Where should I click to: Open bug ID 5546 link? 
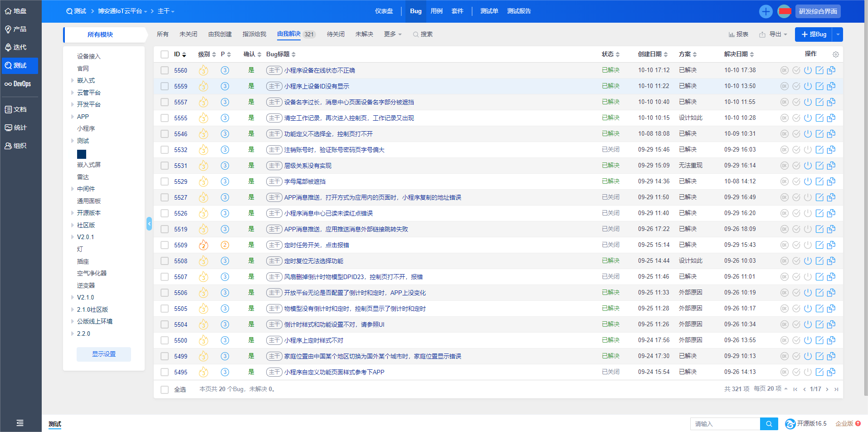click(180, 134)
